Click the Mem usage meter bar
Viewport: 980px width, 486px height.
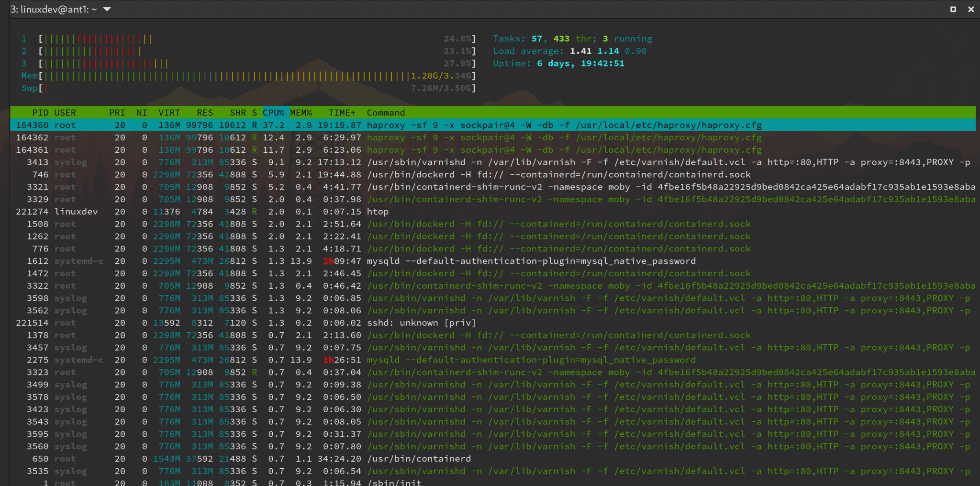[215, 76]
